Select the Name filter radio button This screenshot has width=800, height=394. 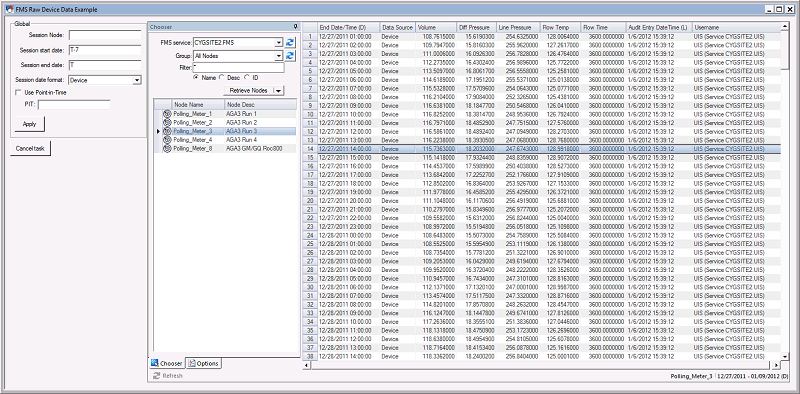[x=196, y=78]
